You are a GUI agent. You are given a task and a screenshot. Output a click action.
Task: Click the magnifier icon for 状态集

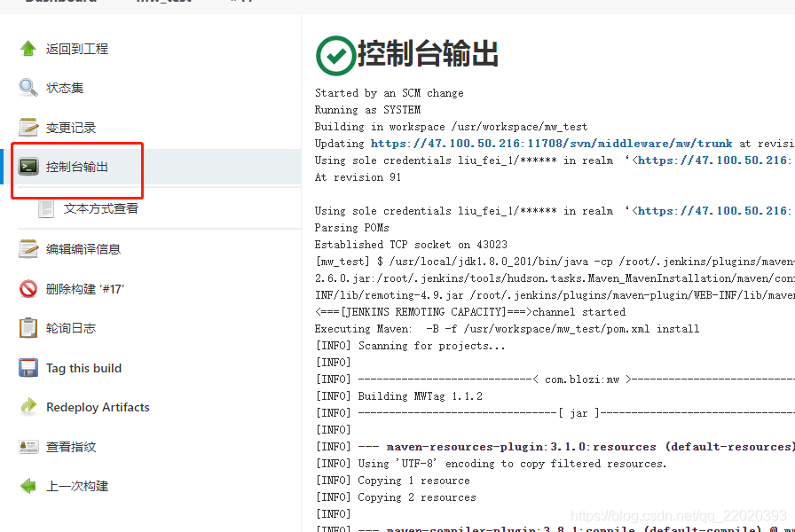click(x=28, y=88)
